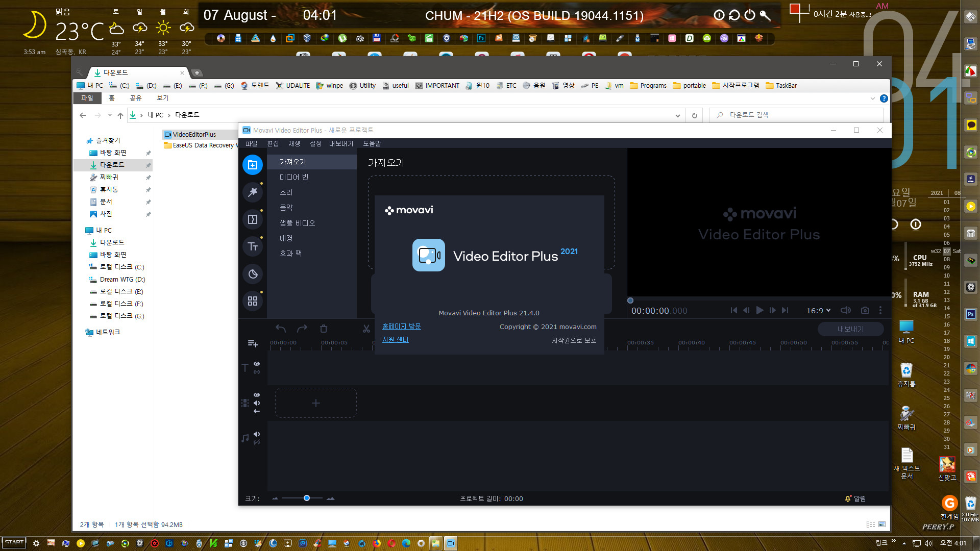Open the Stickers clock-shaped panel icon

252,274
